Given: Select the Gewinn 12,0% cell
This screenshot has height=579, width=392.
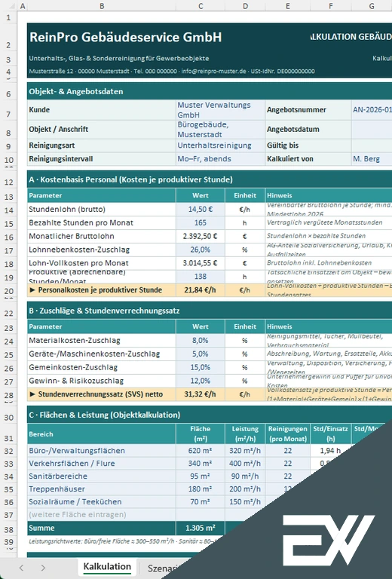Looking at the screenshot, I should pyautogui.click(x=201, y=381).
